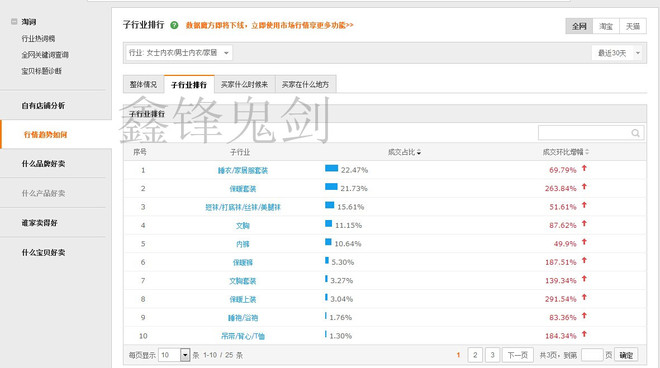Open the 买家什么时候来 tab
660x368 pixels.
click(245, 84)
